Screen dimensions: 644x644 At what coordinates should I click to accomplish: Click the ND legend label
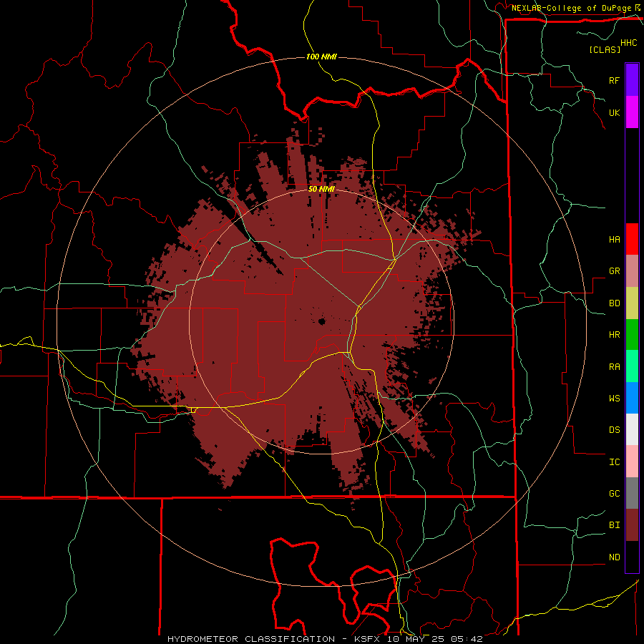614,557
